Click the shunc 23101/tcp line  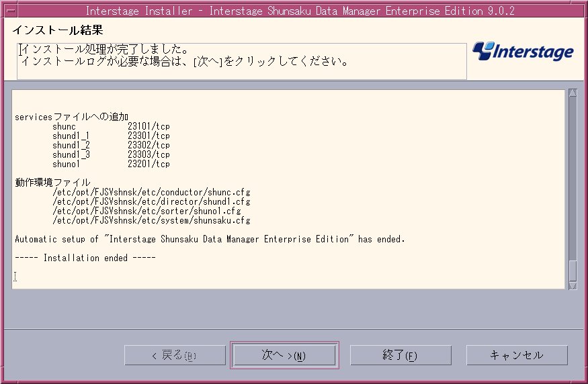pyautogui.click(x=111, y=126)
